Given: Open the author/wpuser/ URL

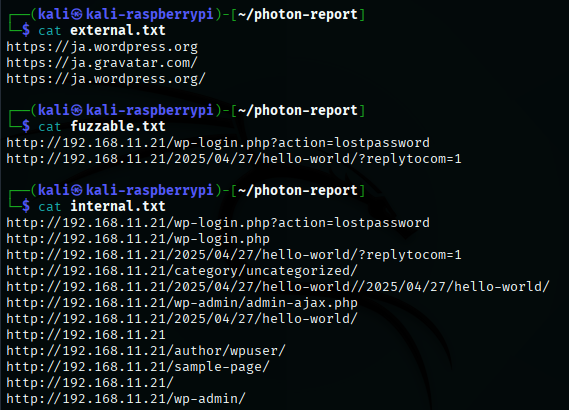Looking at the screenshot, I should point(146,350).
